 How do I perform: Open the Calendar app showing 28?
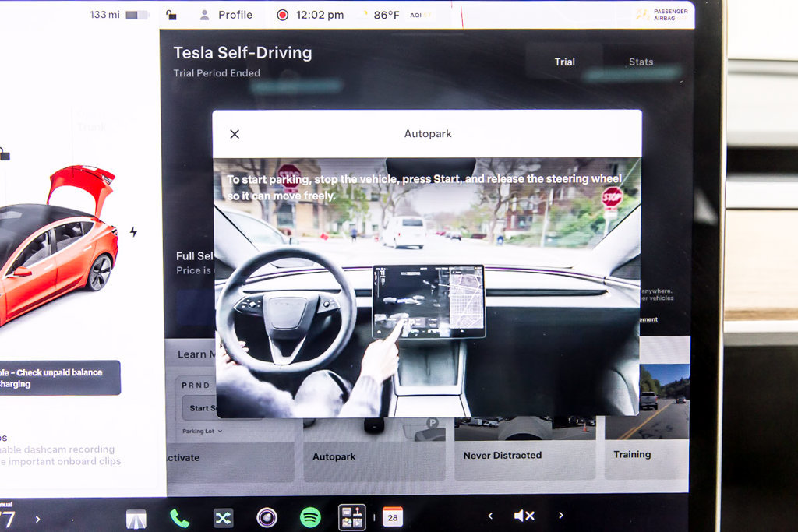393,517
